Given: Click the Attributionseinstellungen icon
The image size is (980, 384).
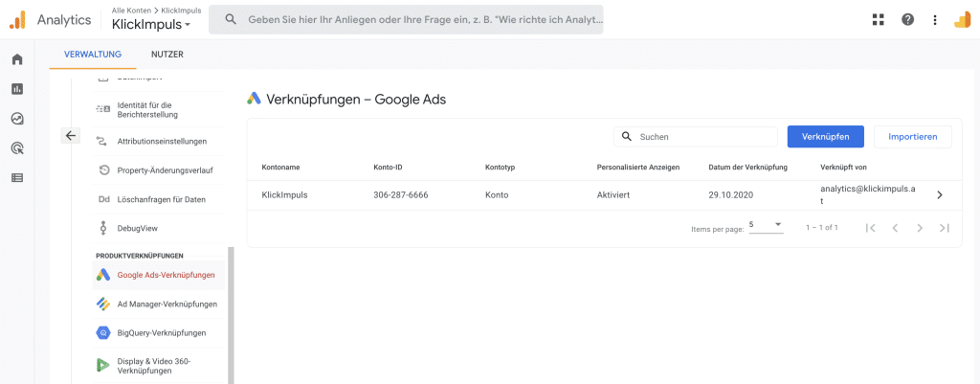Looking at the screenshot, I should (x=102, y=142).
